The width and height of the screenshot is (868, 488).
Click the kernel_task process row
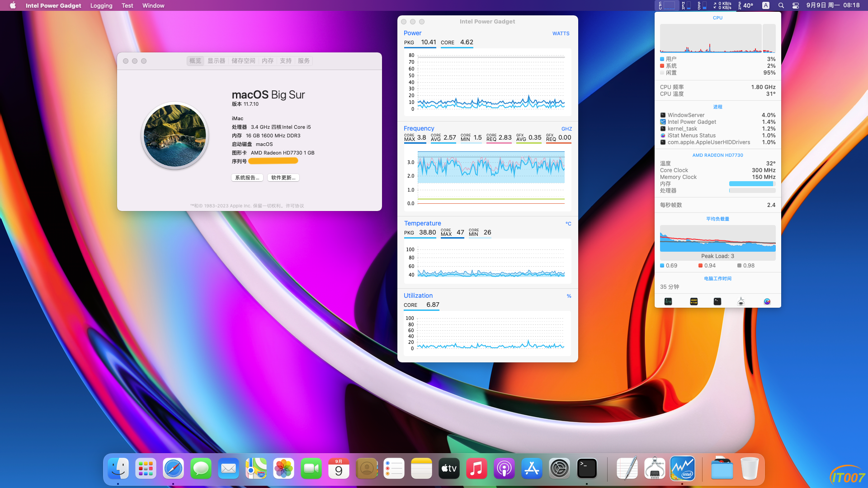click(x=718, y=129)
